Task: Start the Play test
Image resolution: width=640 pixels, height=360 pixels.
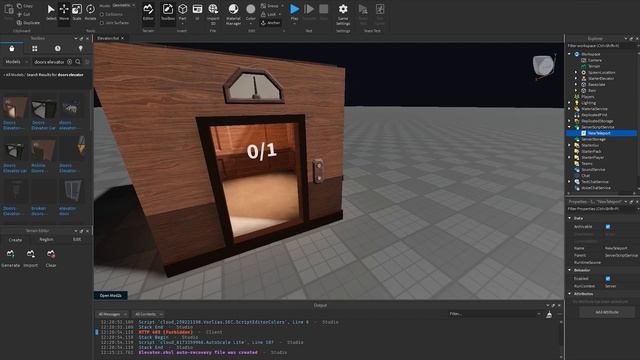Action: [294, 12]
